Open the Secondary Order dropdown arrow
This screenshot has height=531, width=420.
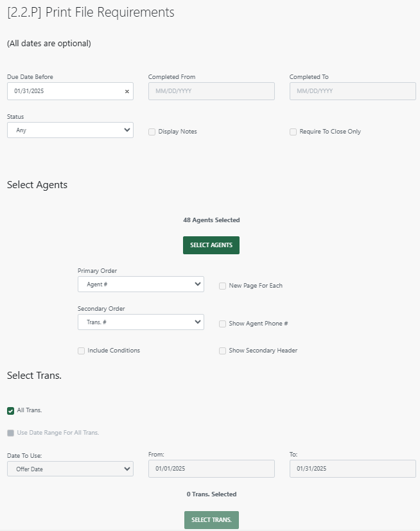pos(197,323)
